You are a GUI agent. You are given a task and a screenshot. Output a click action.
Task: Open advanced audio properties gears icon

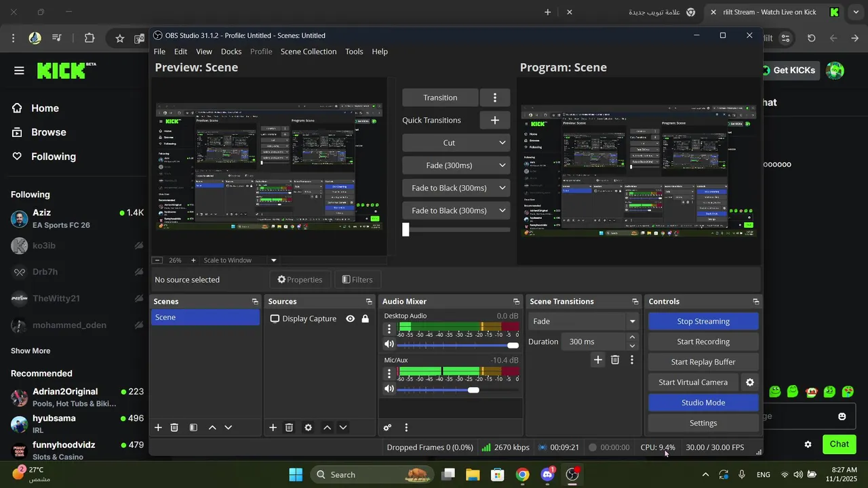coord(387,428)
